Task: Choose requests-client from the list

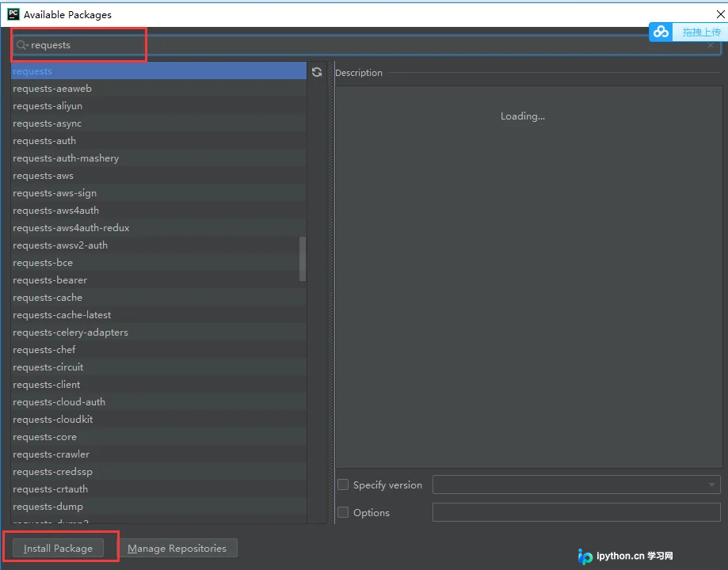Action: 158,384
